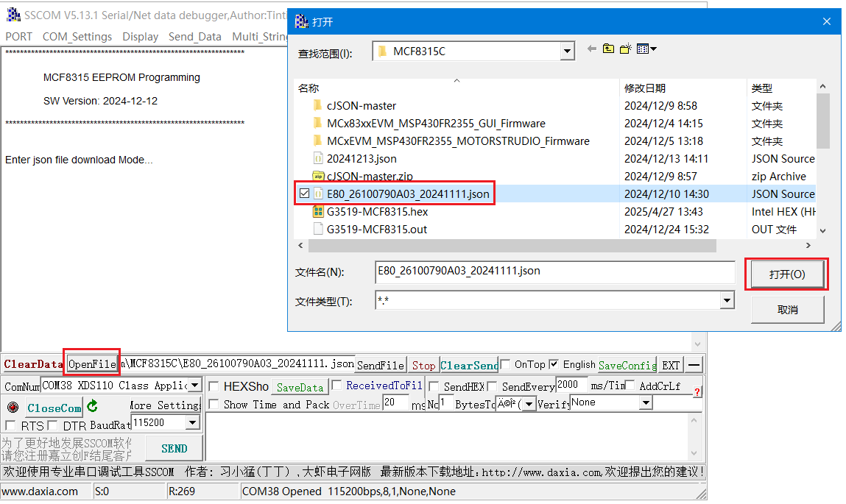This screenshot has height=504, width=846.
Task: Click the 打开(O) button
Action: (x=786, y=274)
